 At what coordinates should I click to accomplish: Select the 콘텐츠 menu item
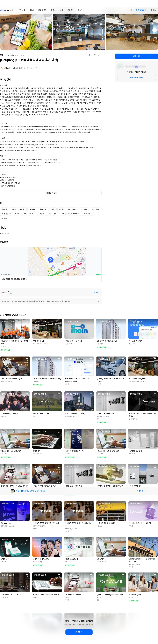point(53,10)
